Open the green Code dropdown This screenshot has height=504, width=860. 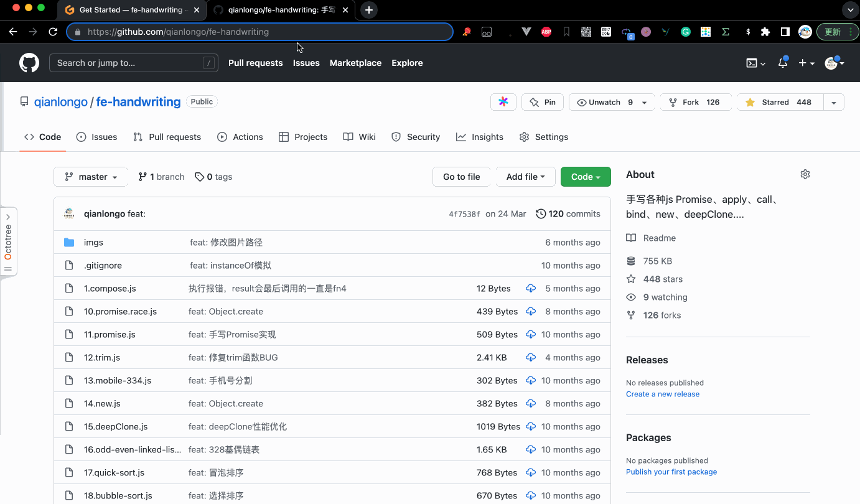coord(585,177)
